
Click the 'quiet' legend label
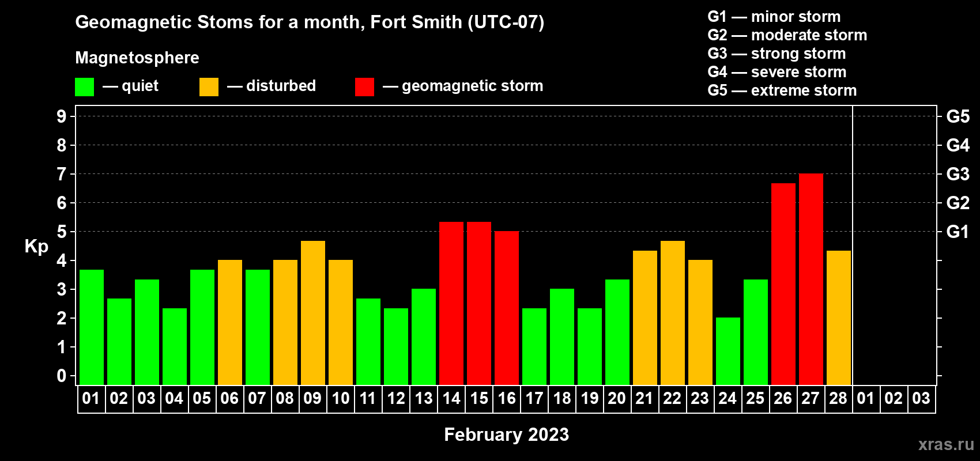(x=140, y=86)
